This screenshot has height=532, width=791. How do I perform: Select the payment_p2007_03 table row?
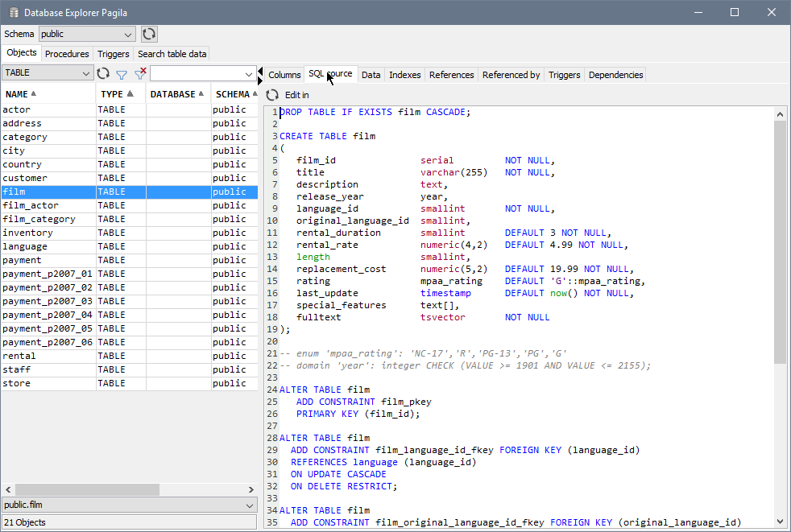tap(130, 301)
